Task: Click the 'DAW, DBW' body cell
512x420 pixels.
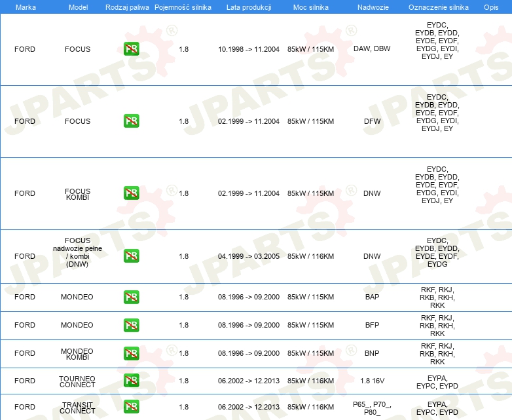Action: (372, 48)
